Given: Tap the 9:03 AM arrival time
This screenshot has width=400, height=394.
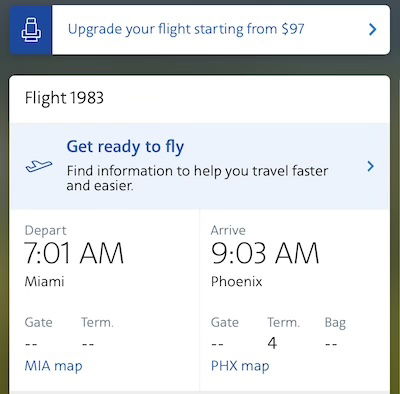Looking at the screenshot, I should pos(265,253).
